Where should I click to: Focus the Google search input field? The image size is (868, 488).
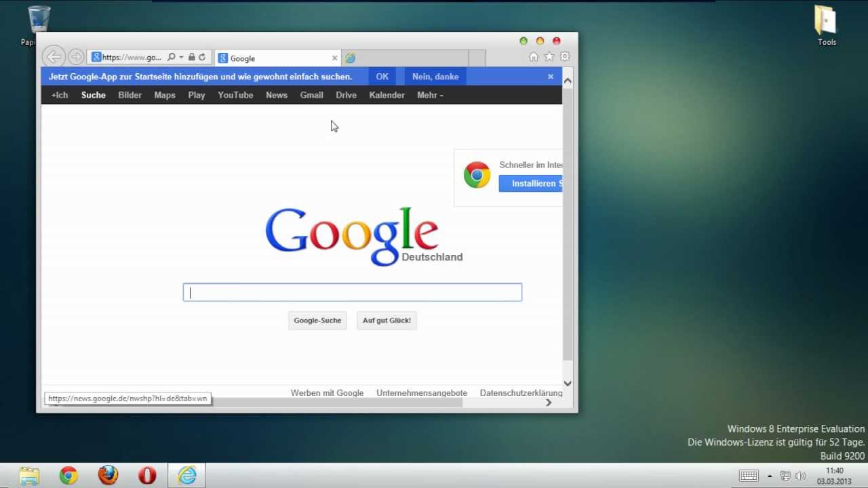(x=353, y=292)
